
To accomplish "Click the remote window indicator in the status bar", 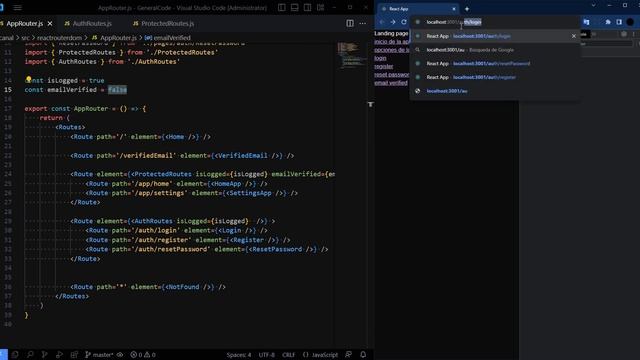I will pyautogui.click(x=3, y=355).
